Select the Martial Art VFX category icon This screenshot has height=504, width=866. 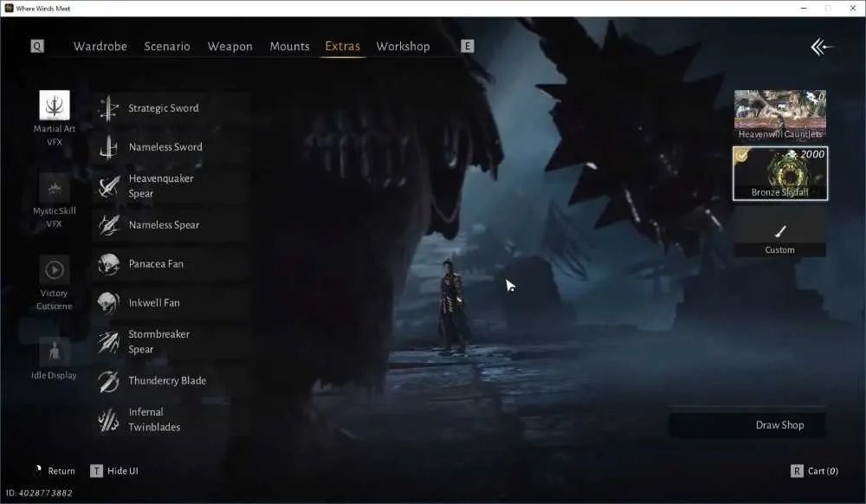tap(54, 105)
